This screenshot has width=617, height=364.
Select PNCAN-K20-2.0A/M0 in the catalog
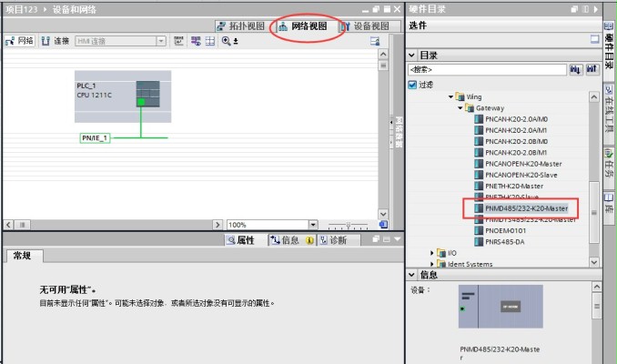[x=516, y=119]
